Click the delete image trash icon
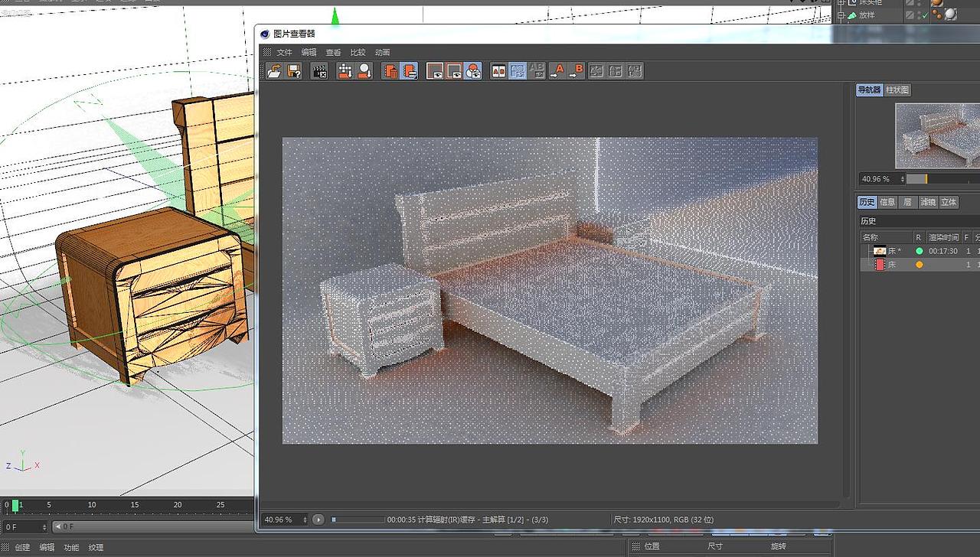This screenshot has width=980, height=557. click(390, 71)
